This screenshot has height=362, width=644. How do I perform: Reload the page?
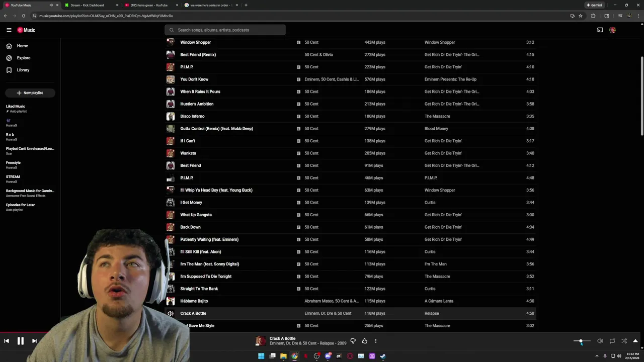23,16
